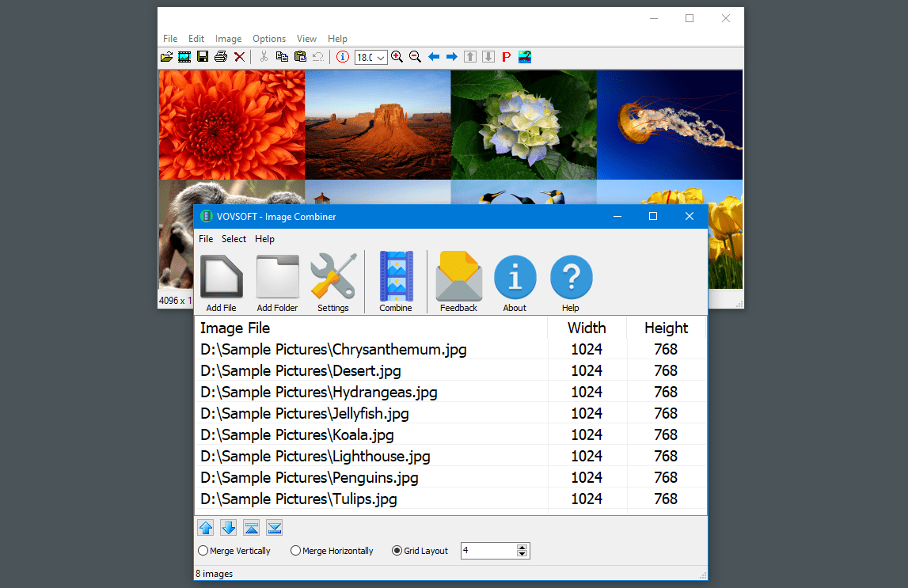Open Help from the Image Combiner toolbar
The width and height of the screenshot is (908, 588).
(x=571, y=276)
